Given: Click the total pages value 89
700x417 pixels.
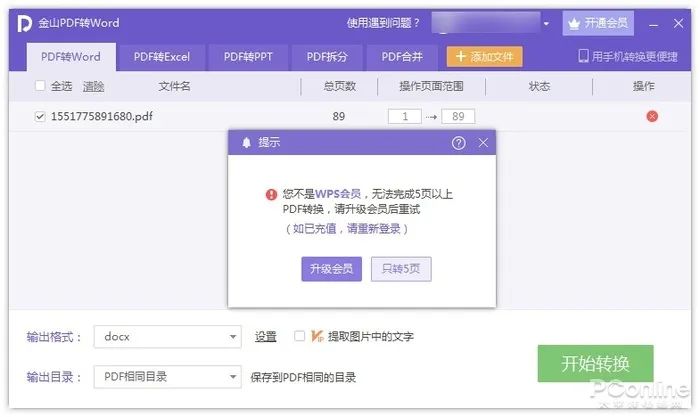Looking at the screenshot, I should tap(339, 117).
